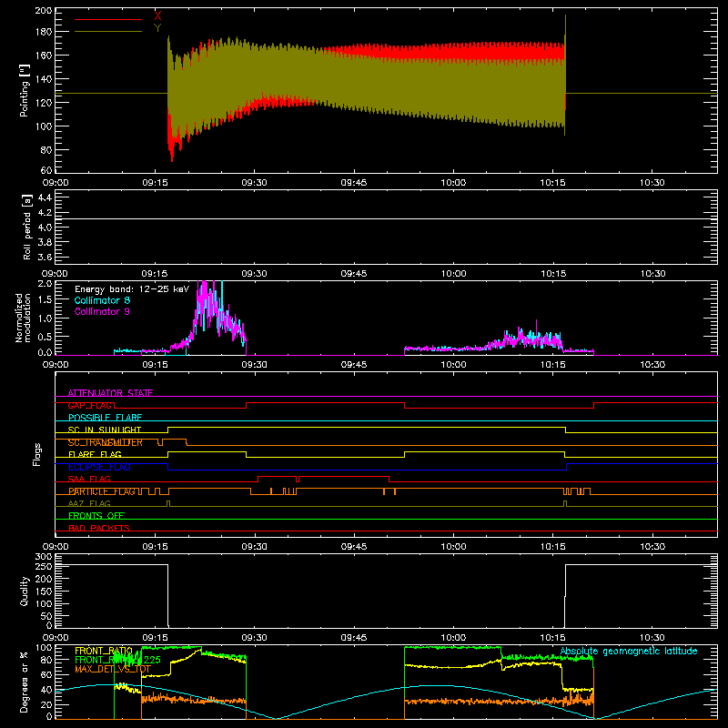Click the red X legend label
Viewport: 728px width, 728px height.
[x=157, y=16]
